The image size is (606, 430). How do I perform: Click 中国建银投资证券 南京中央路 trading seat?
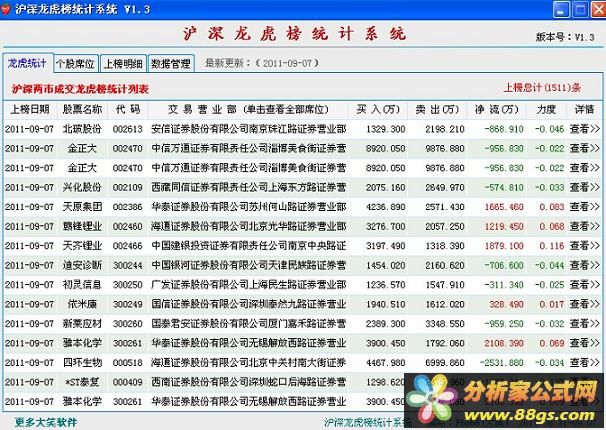point(249,246)
